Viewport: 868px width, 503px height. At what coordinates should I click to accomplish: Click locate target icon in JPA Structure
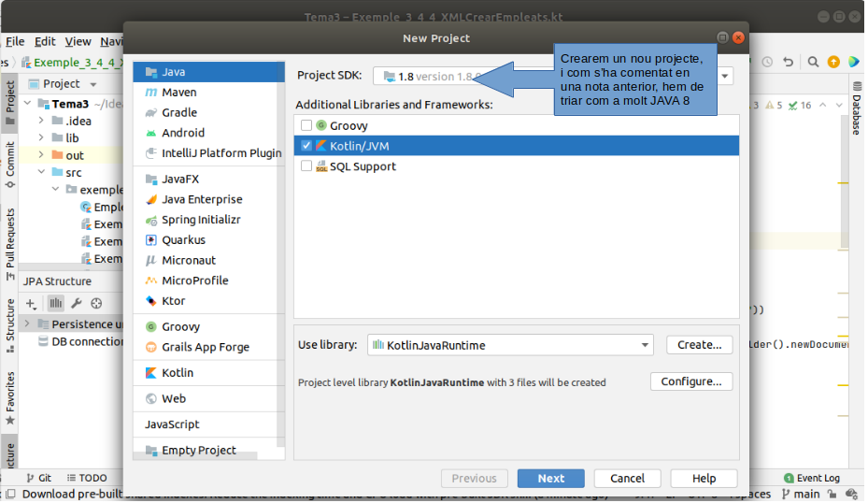point(96,304)
